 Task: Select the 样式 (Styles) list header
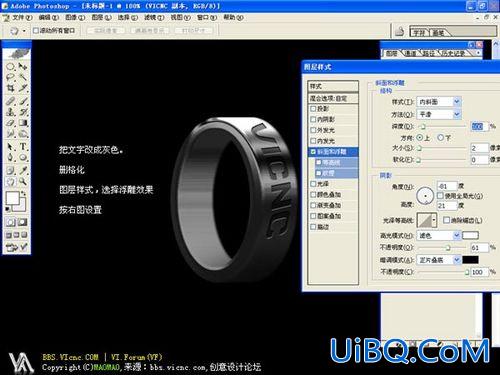(333, 86)
